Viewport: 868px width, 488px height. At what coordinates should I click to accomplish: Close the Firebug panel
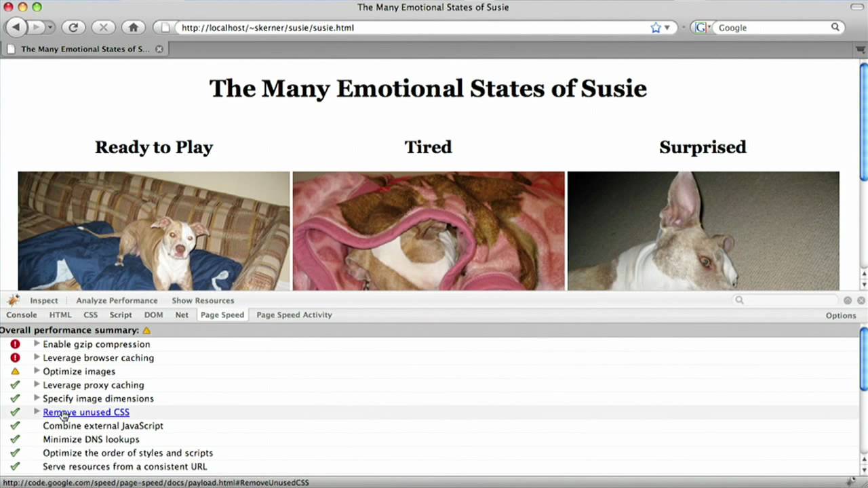click(861, 300)
